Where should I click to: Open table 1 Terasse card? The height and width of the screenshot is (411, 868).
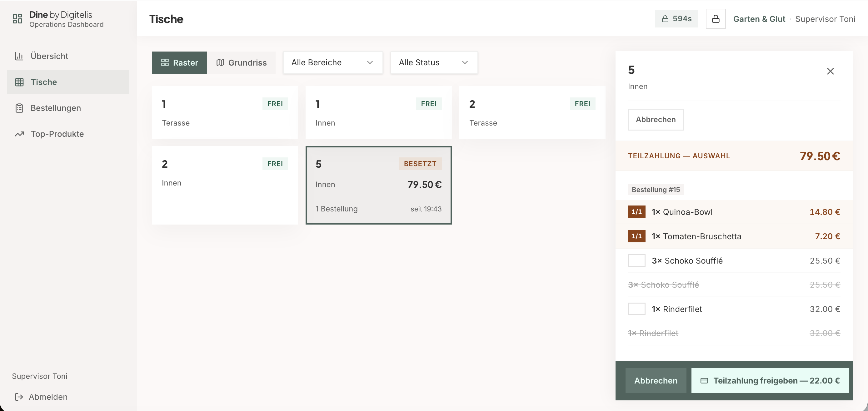pyautogui.click(x=225, y=112)
